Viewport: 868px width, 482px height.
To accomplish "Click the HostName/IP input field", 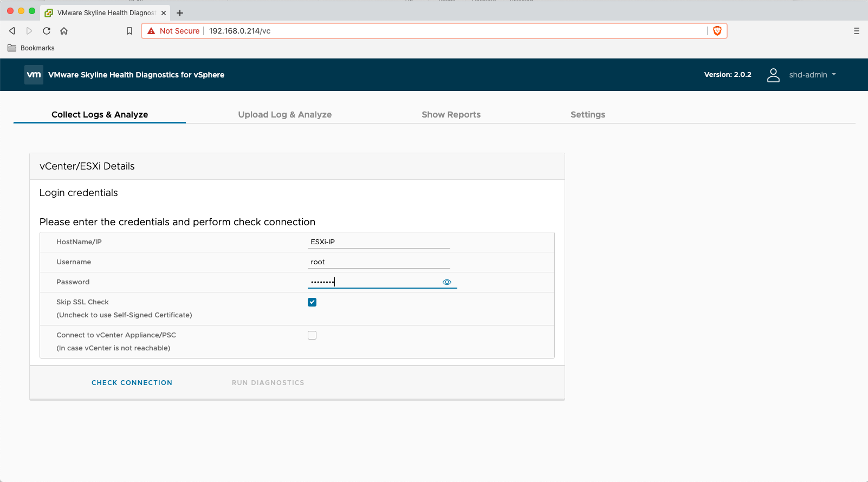I will coord(379,242).
